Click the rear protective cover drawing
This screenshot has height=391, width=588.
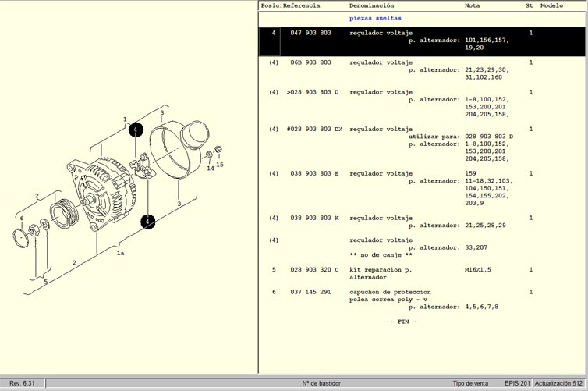(178, 148)
